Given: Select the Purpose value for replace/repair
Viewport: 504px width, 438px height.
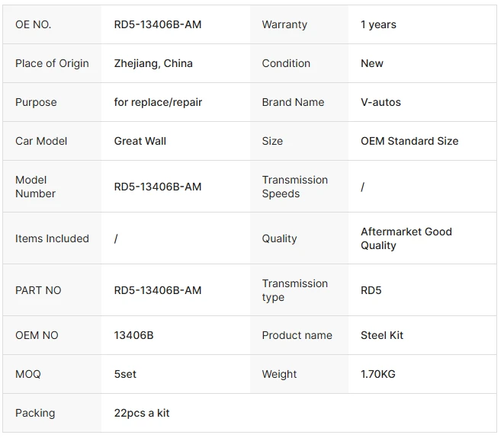Looking at the screenshot, I should click(x=158, y=102).
